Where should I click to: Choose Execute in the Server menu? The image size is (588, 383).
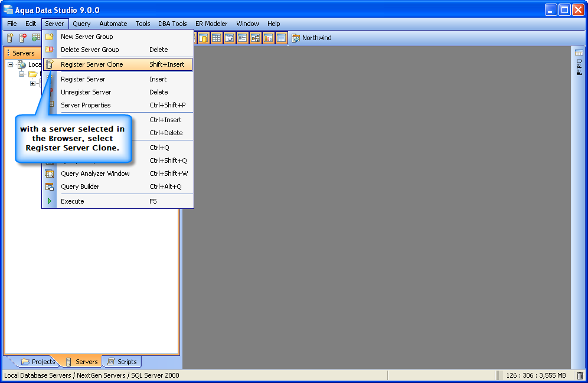117,201
